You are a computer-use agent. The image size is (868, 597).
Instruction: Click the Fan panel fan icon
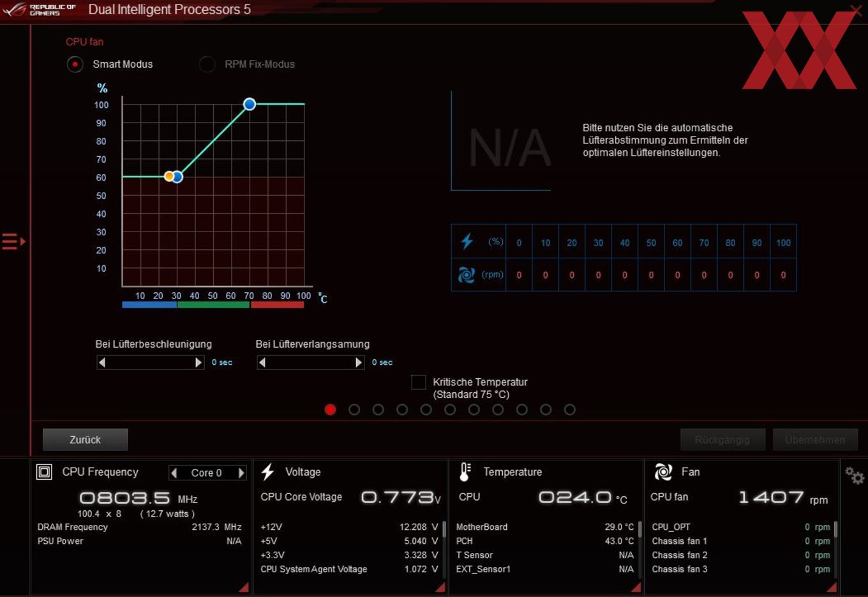tap(663, 472)
